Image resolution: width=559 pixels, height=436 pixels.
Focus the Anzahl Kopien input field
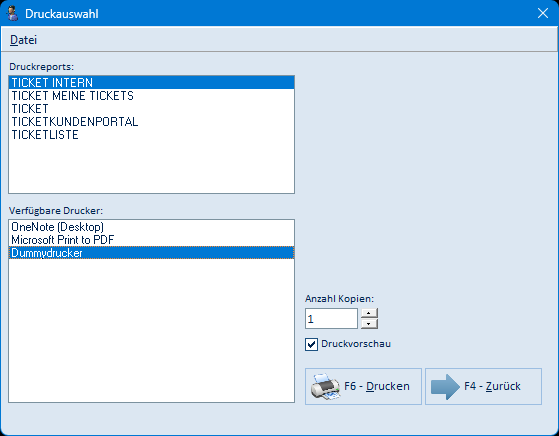tap(331, 319)
